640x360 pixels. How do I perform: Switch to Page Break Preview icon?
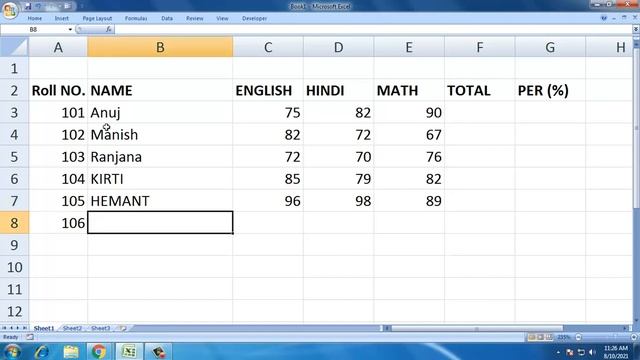pyautogui.click(x=549, y=337)
